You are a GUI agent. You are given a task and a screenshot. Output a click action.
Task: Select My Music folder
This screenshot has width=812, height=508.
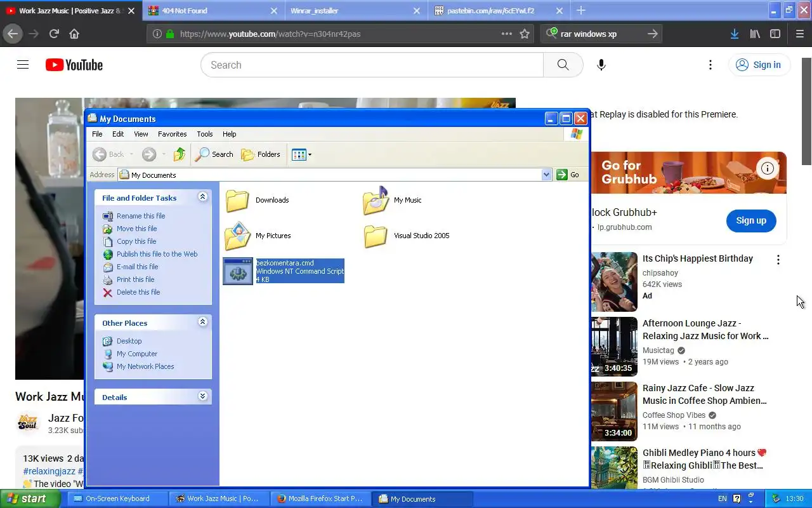click(x=392, y=200)
